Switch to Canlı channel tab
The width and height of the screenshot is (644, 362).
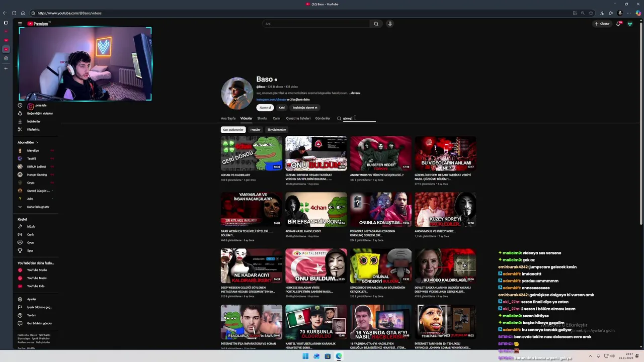tap(276, 118)
